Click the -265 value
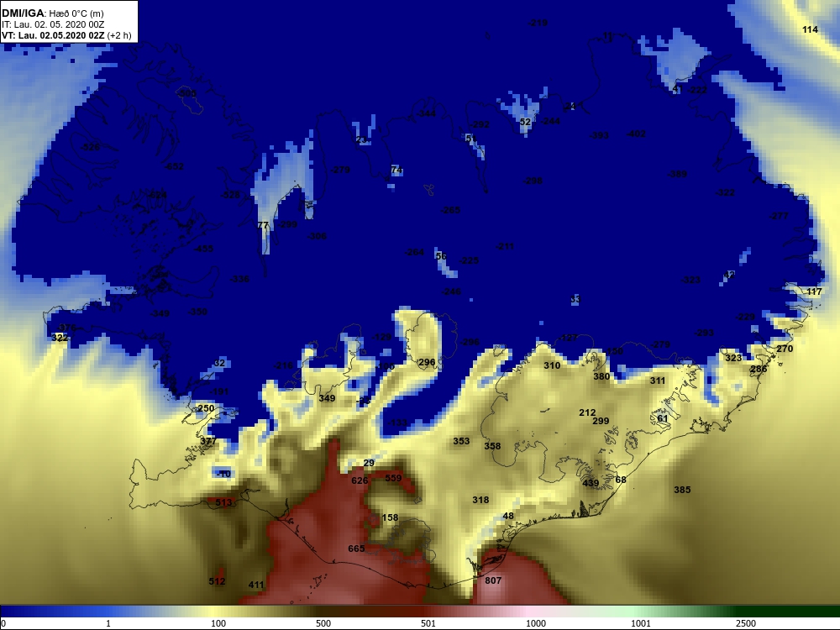This screenshot has width=840, height=630. click(x=450, y=210)
